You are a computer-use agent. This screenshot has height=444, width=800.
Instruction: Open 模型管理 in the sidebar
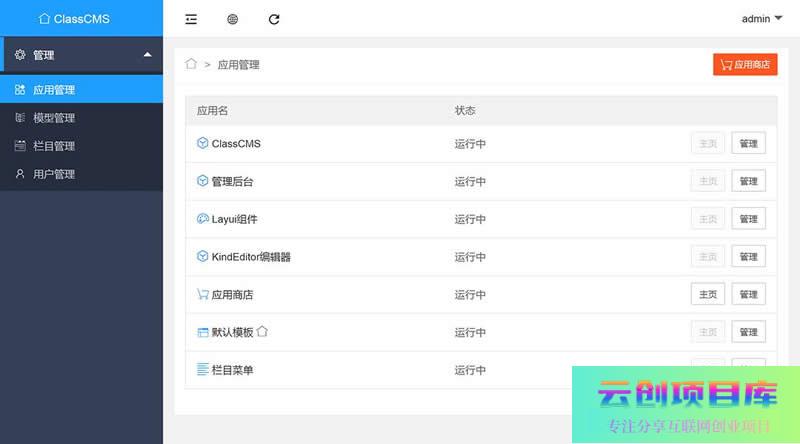[54, 118]
